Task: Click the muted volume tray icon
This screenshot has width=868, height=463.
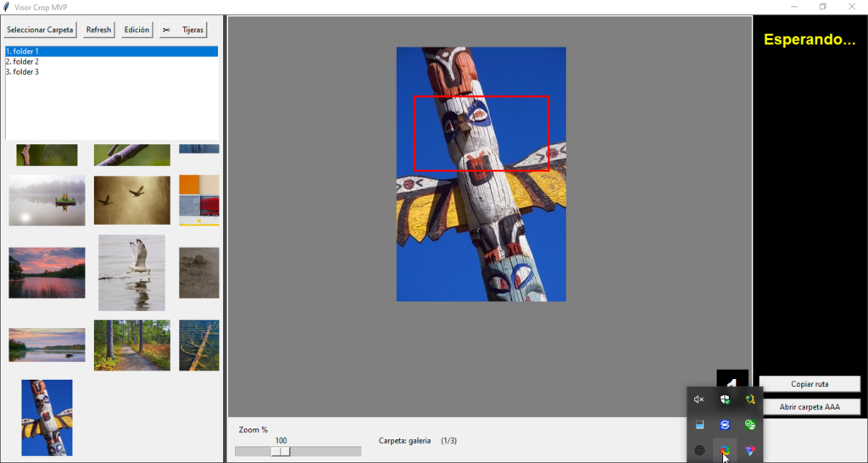Action: tap(699, 399)
